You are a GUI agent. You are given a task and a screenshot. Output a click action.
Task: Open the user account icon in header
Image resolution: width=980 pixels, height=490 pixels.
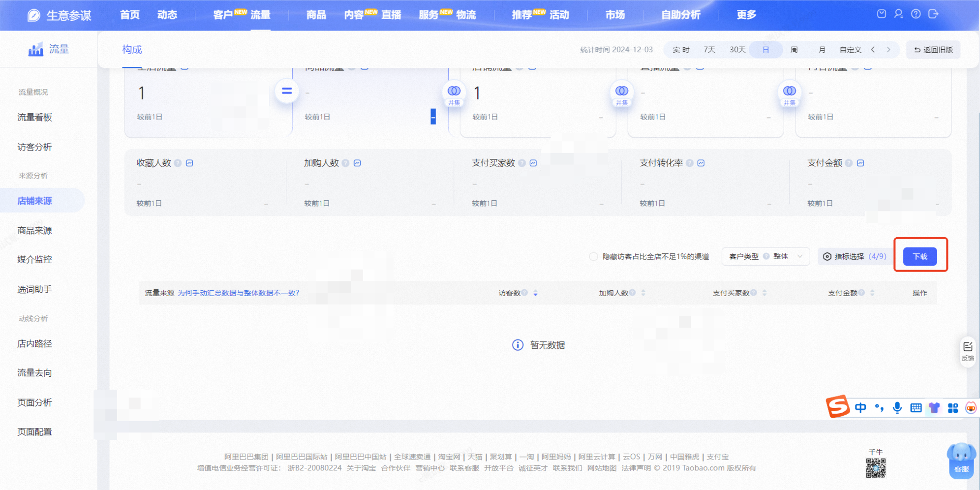click(898, 14)
